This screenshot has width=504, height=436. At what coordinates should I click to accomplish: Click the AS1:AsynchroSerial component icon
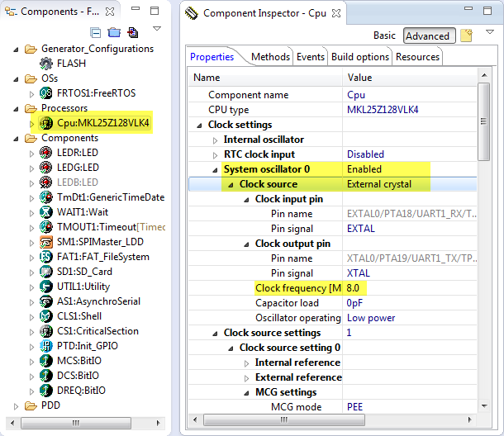pyautogui.click(x=46, y=301)
